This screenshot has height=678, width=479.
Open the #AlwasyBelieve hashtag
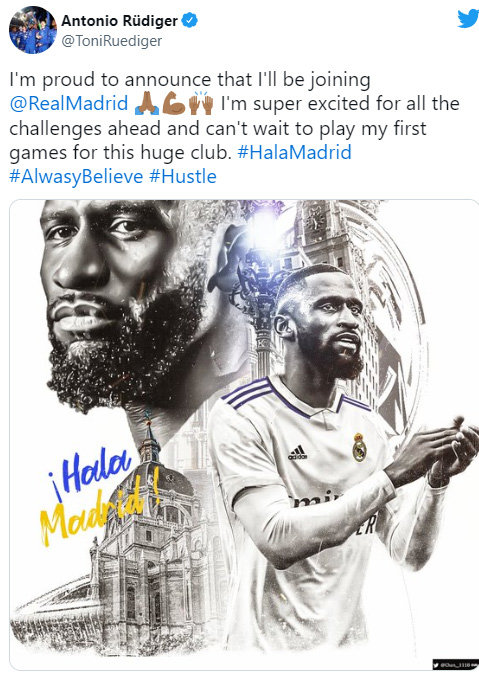[x=76, y=177]
